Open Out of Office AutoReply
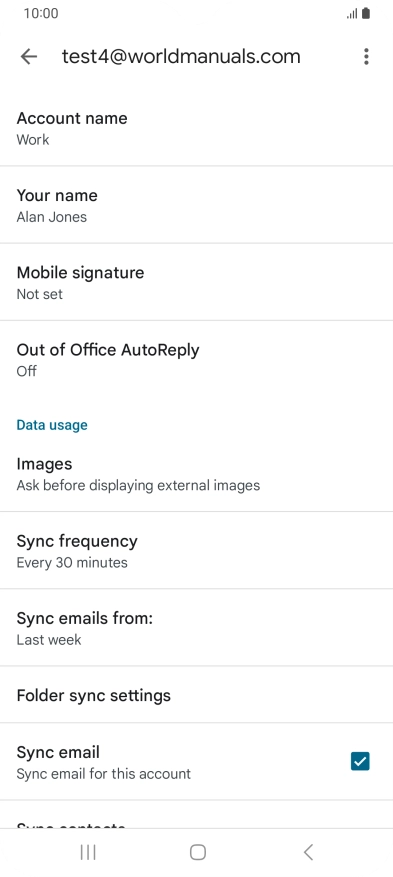The width and height of the screenshot is (393, 877). point(196,359)
